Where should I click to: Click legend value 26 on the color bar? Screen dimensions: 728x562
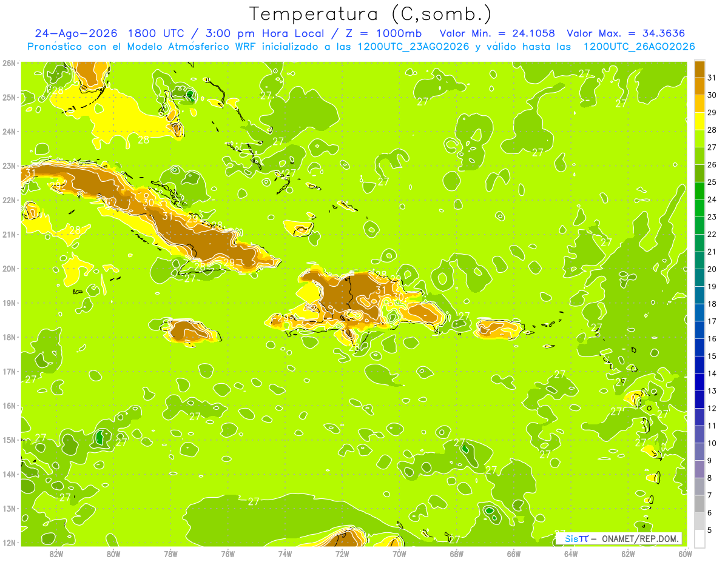[x=712, y=165]
